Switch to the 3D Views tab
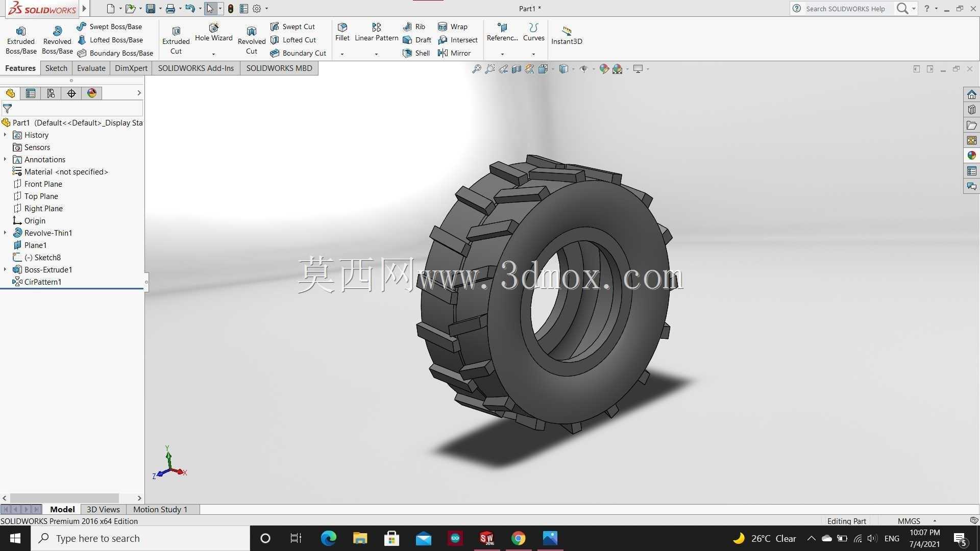Image resolution: width=980 pixels, height=551 pixels. click(103, 509)
